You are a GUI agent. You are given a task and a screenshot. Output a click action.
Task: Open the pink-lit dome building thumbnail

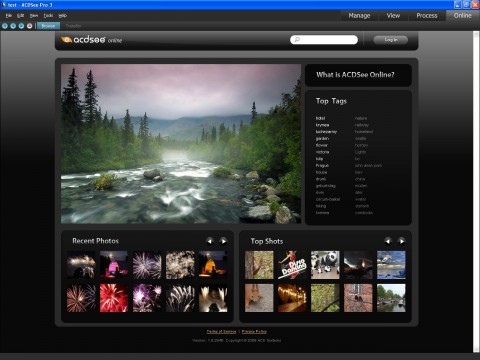click(114, 265)
